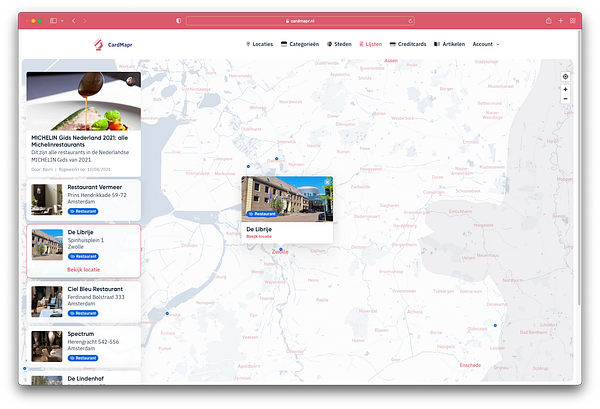Click Bekijk locatie in the map popup
The image size is (600, 409).
click(x=259, y=236)
